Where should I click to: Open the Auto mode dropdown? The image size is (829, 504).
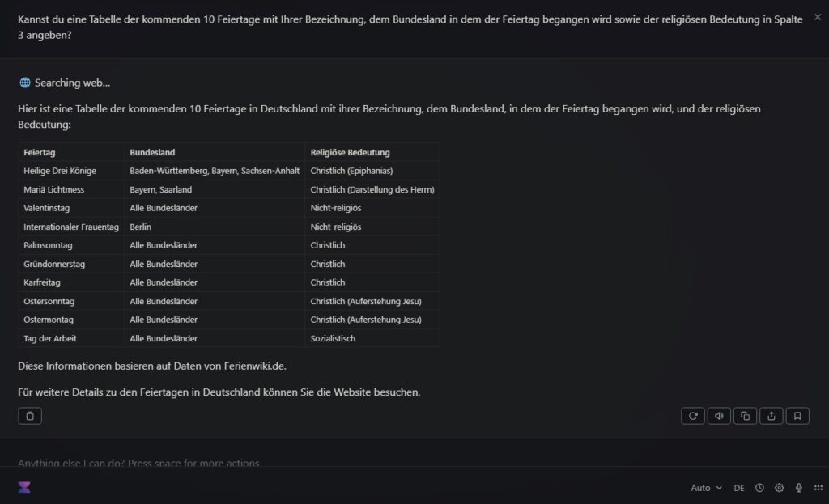pos(704,488)
